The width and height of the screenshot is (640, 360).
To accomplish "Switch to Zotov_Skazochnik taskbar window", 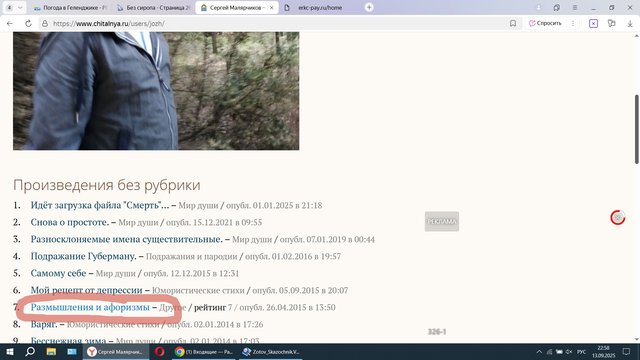I will click(271, 351).
